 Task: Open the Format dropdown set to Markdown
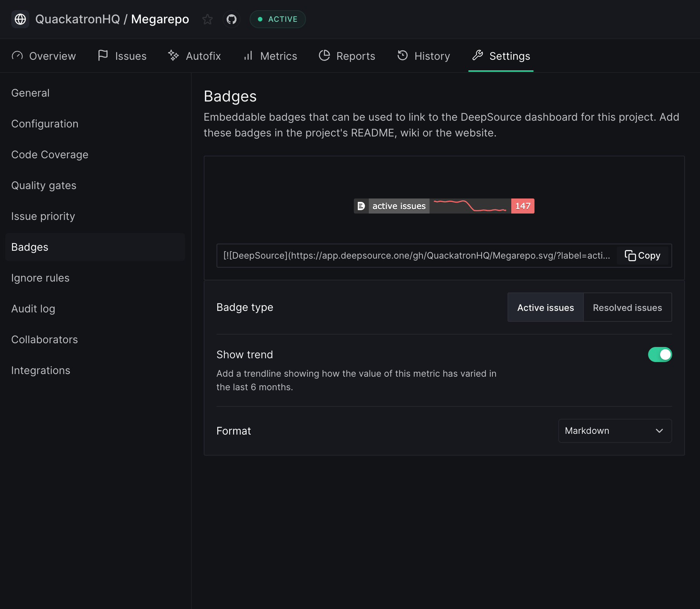tap(615, 431)
